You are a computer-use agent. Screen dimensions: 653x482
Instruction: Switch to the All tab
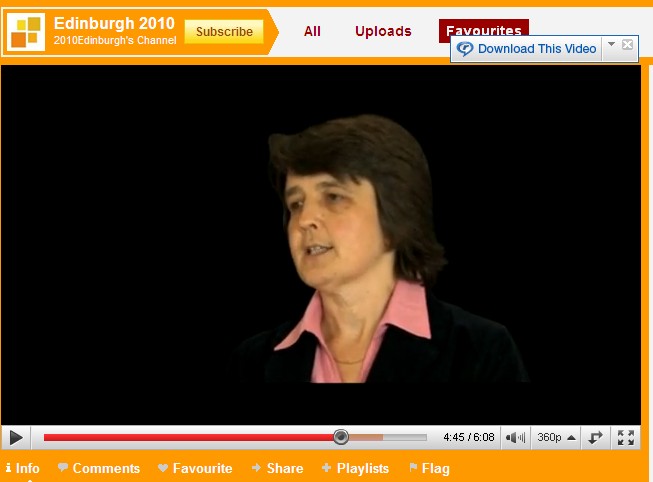[x=312, y=31]
